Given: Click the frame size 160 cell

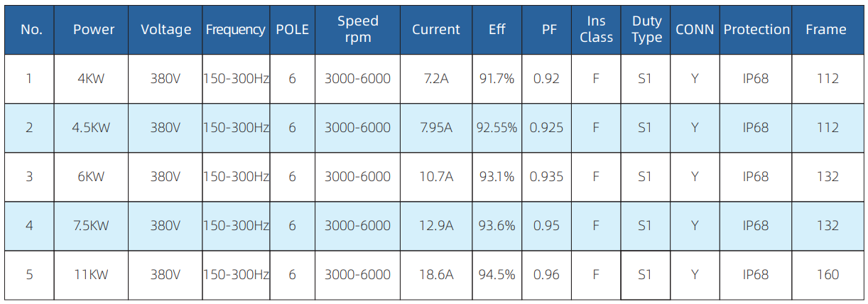Looking at the screenshot, I should pos(828,275).
